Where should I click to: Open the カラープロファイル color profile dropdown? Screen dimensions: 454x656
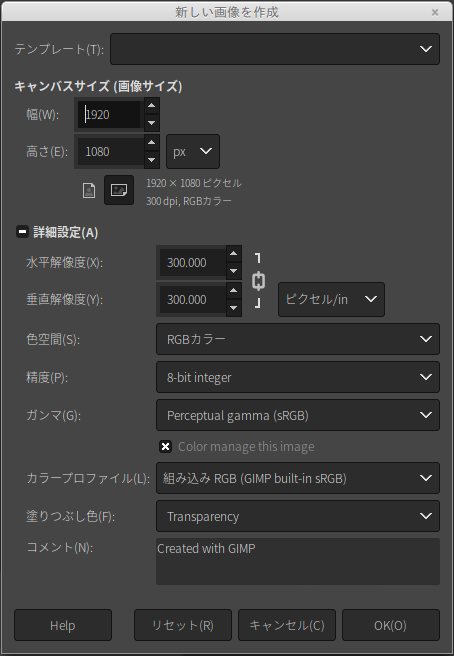tap(298, 478)
